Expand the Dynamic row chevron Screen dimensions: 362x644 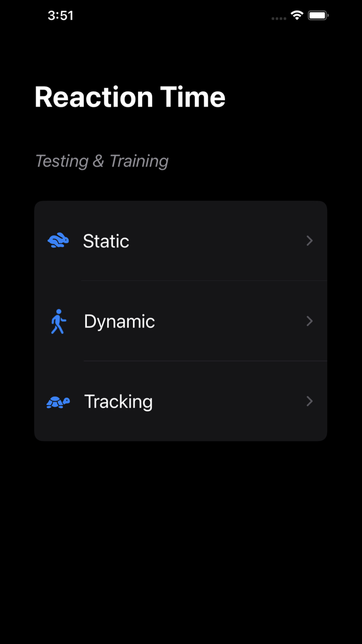[x=309, y=321]
